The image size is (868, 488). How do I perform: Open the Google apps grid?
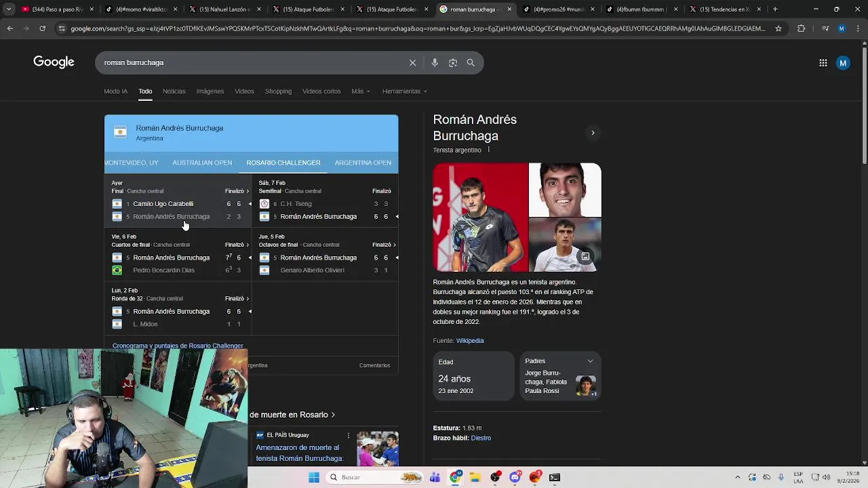click(823, 63)
